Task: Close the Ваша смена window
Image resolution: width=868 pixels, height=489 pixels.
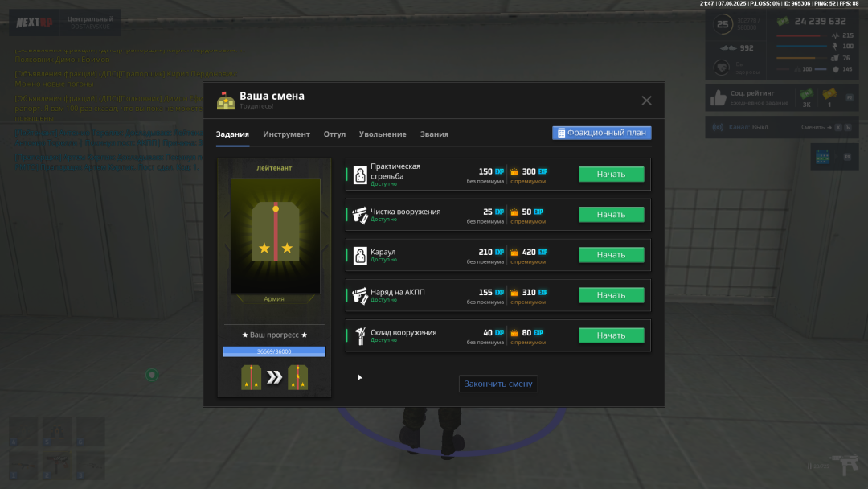Action: coord(646,101)
